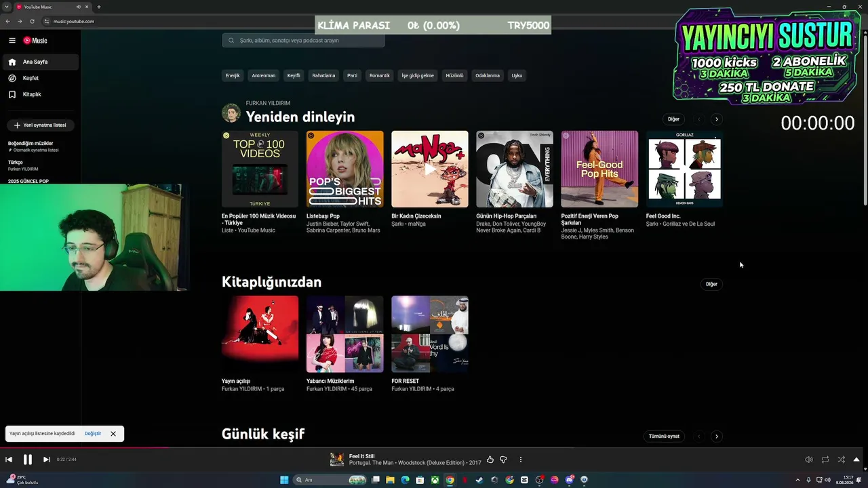Toggle the player volume icon
The width and height of the screenshot is (868, 488).
pyautogui.click(x=808, y=460)
